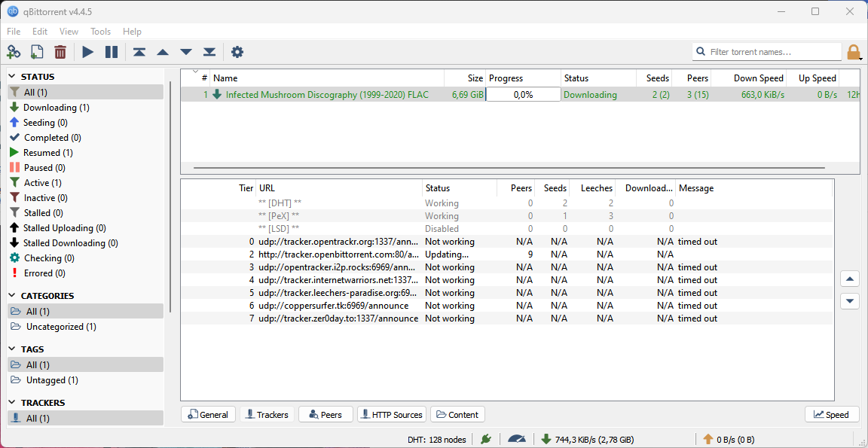Open the View menu
The image size is (868, 448).
click(69, 32)
